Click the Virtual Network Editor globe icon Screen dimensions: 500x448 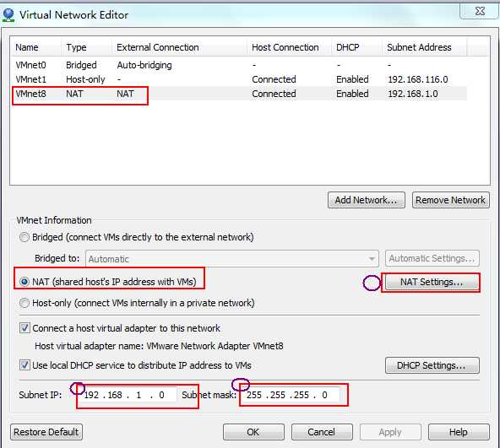(8, 14)
